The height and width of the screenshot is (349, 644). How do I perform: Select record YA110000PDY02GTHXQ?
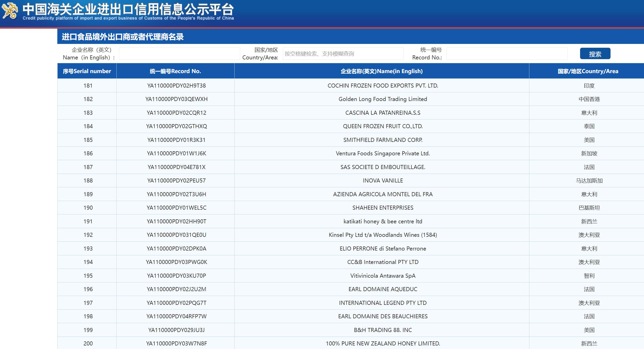[x=177, y=126]
